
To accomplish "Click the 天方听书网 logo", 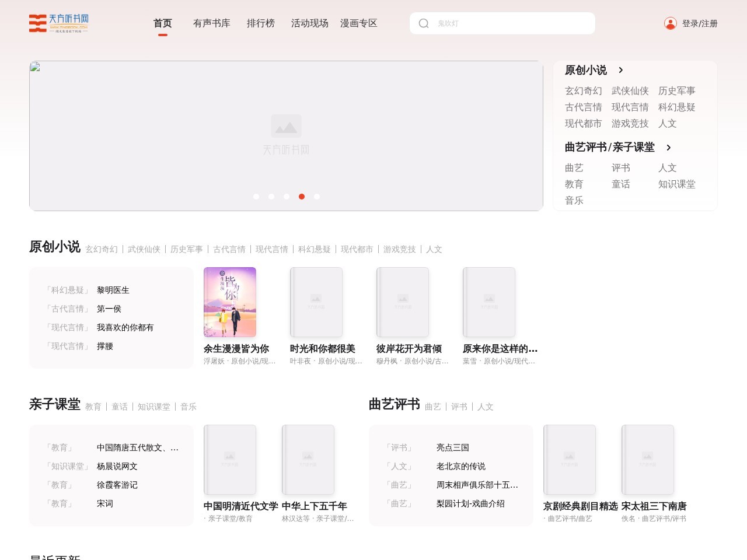I will tap(58, 23).
